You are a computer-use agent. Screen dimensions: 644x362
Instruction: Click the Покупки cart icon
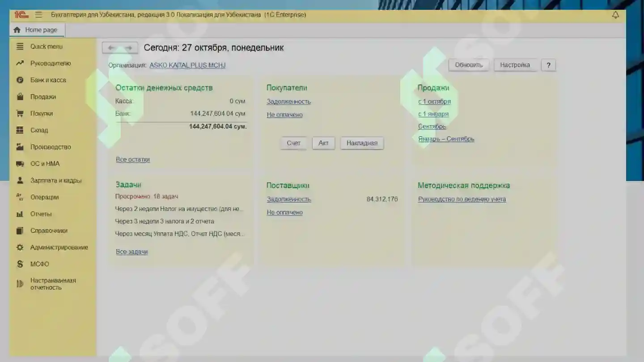20,114
